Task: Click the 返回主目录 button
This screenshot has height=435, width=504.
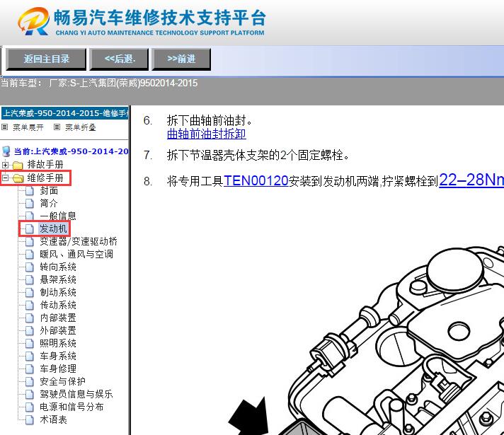Action: 46,59
